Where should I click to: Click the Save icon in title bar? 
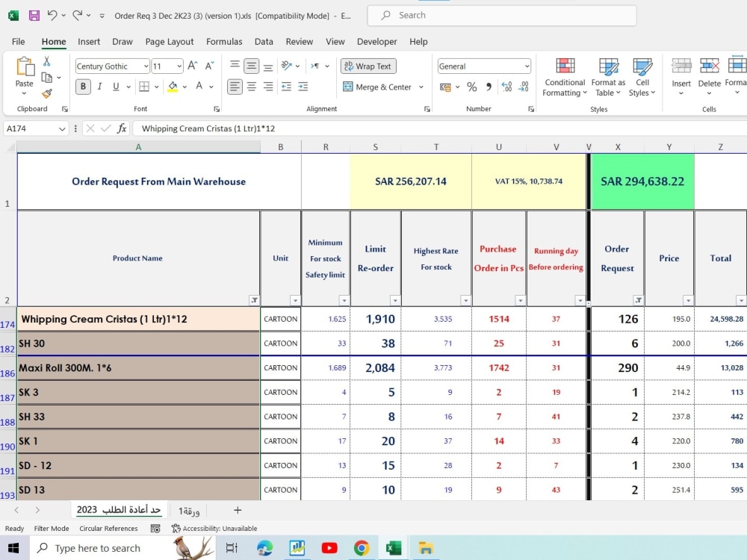pos(34,15)
